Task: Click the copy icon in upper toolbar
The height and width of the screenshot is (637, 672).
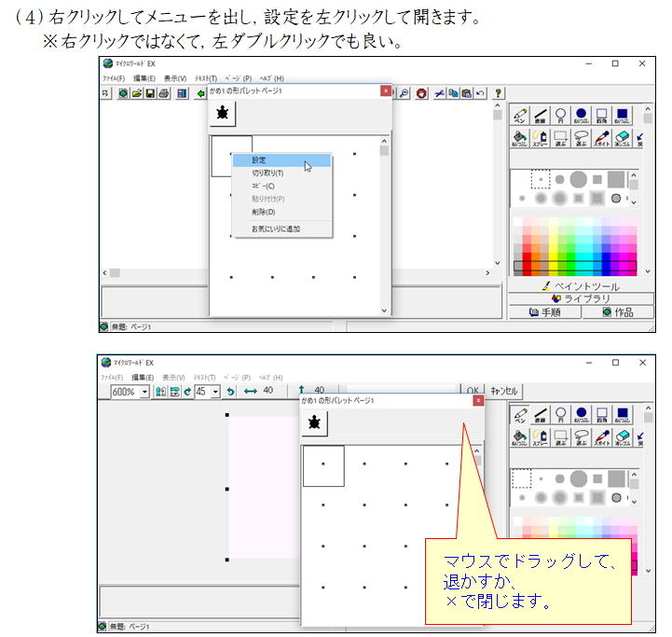Action: [453, 93]
